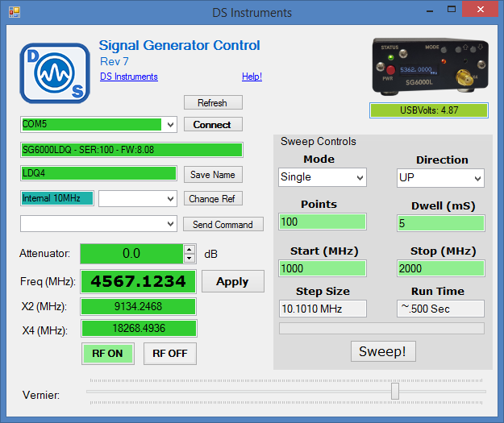This screenshot has width=504, height=423.
Task: Click the Refresh button
Action: (212, 102)
